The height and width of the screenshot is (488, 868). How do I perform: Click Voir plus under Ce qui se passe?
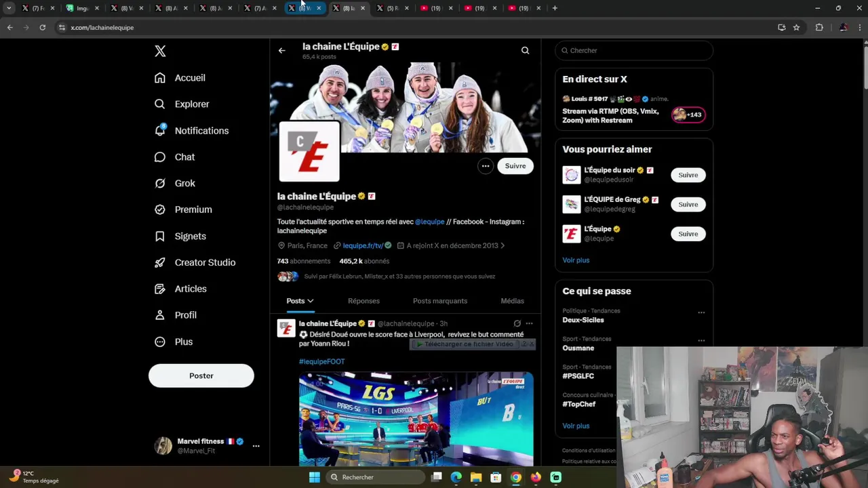tap(576, 426)
